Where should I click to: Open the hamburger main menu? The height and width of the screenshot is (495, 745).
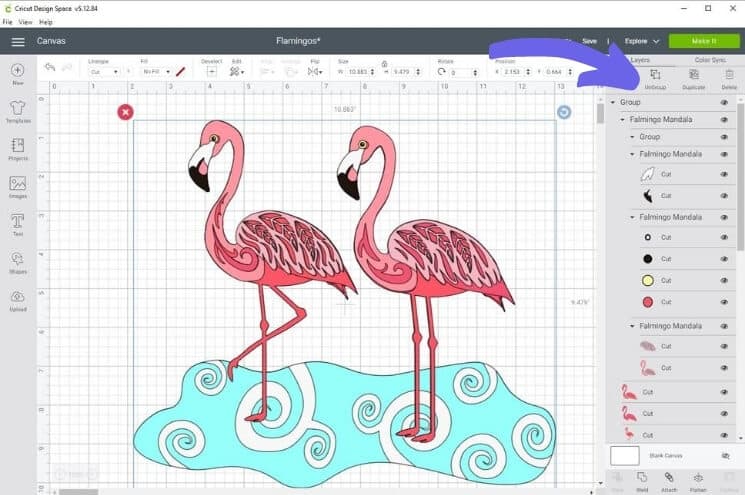tap(18, 42)
